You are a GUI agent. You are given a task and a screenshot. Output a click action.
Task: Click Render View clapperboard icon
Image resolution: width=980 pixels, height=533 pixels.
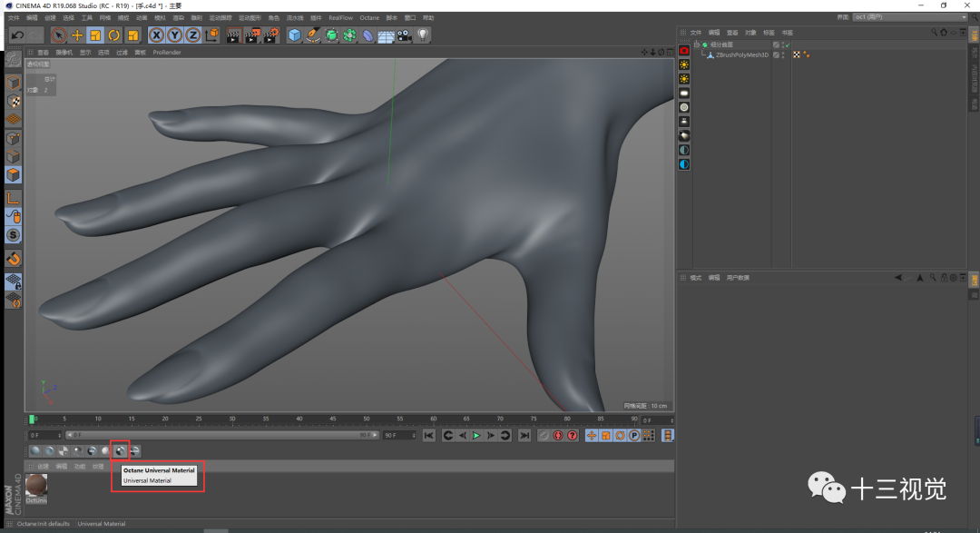[233, 35]
